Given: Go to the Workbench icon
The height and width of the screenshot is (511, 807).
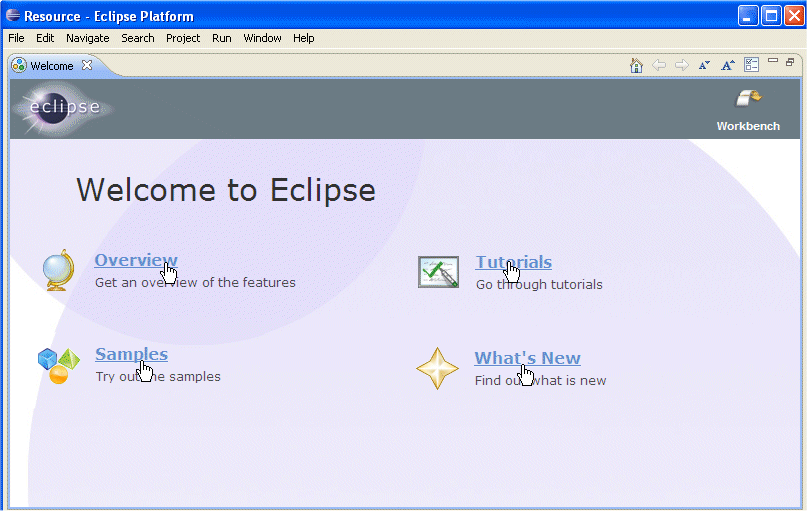Looking at the screenshot, I should [748, 98].
